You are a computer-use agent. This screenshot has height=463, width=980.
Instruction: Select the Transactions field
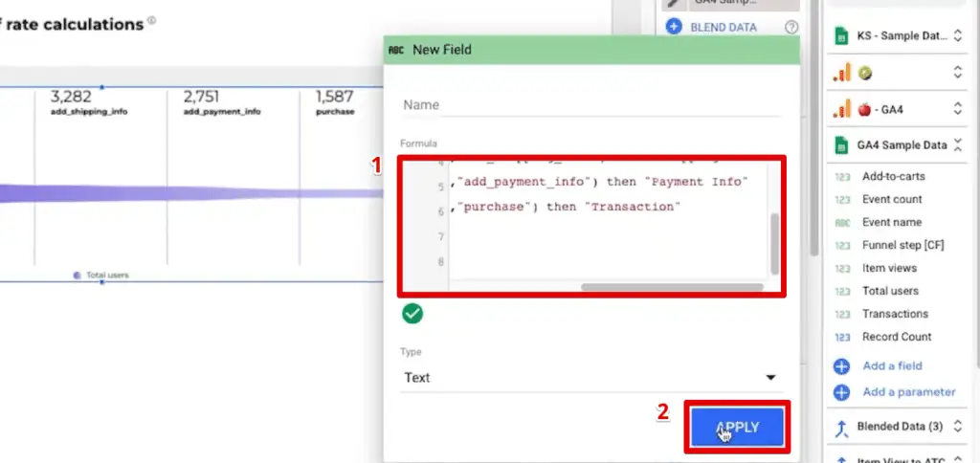click(895, 314)
